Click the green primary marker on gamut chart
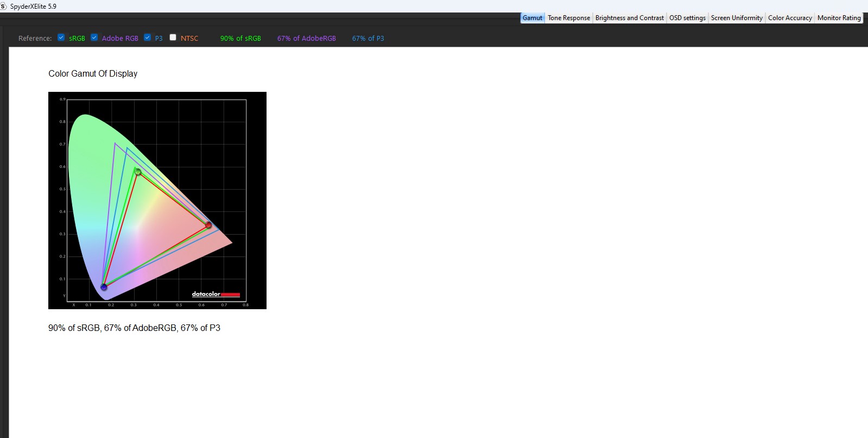This screenshot has height=438, width=868. [138, 172]
